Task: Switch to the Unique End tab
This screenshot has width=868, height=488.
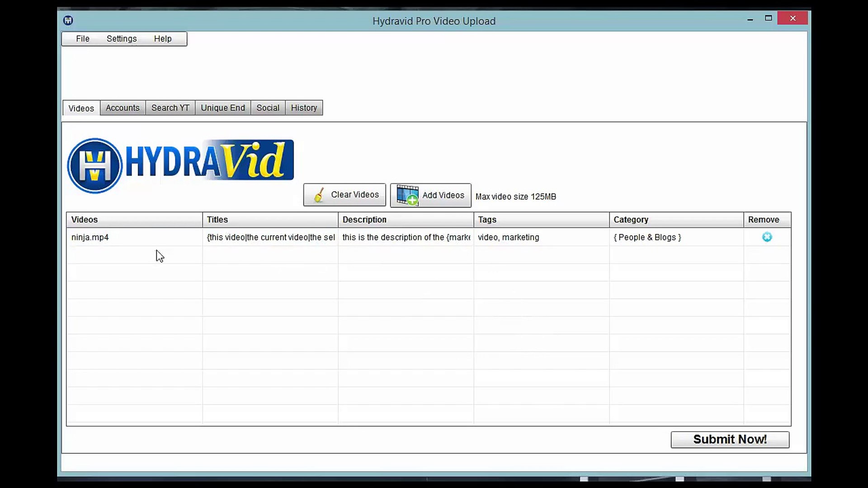Action: pyautogui.click(x=222, y=108)
